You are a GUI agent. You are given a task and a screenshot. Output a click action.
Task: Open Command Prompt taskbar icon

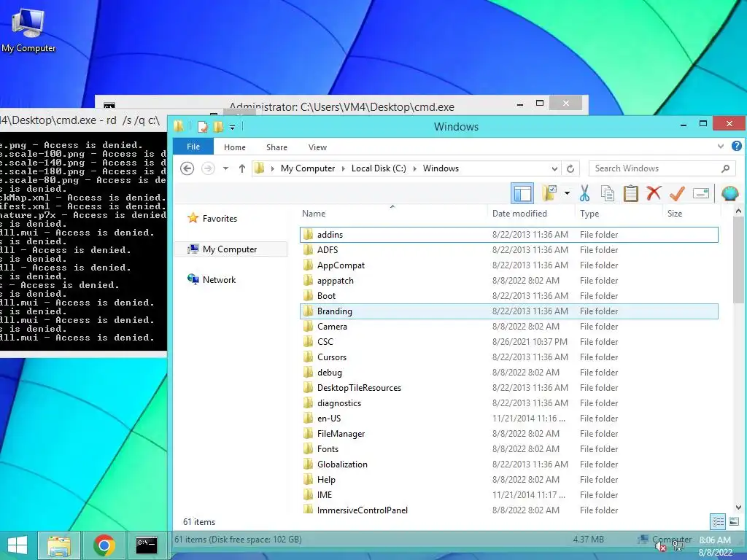(146, 545)
